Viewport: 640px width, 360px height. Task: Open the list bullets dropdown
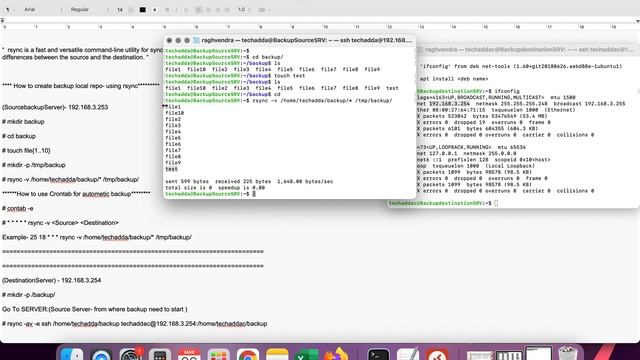coord(264,9)
